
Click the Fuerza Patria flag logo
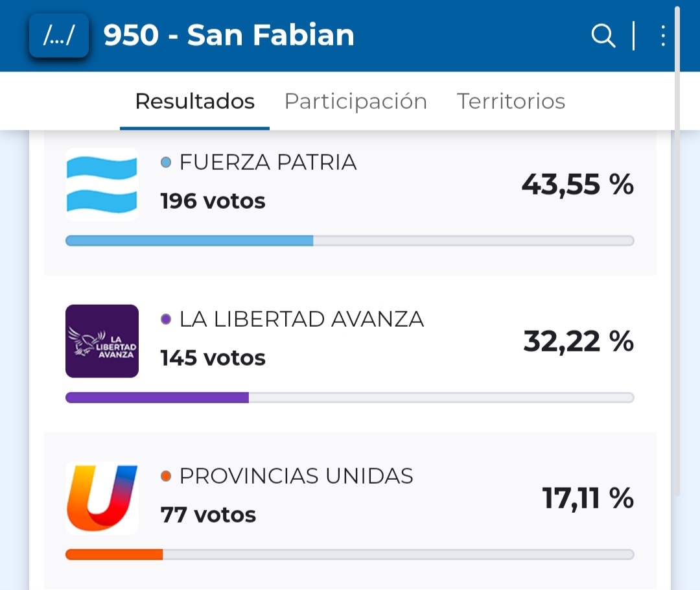[102, 185]
